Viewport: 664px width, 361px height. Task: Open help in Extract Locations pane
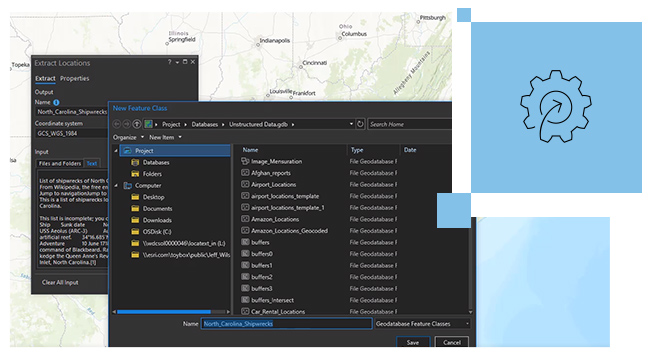click(x=169, y=62)
